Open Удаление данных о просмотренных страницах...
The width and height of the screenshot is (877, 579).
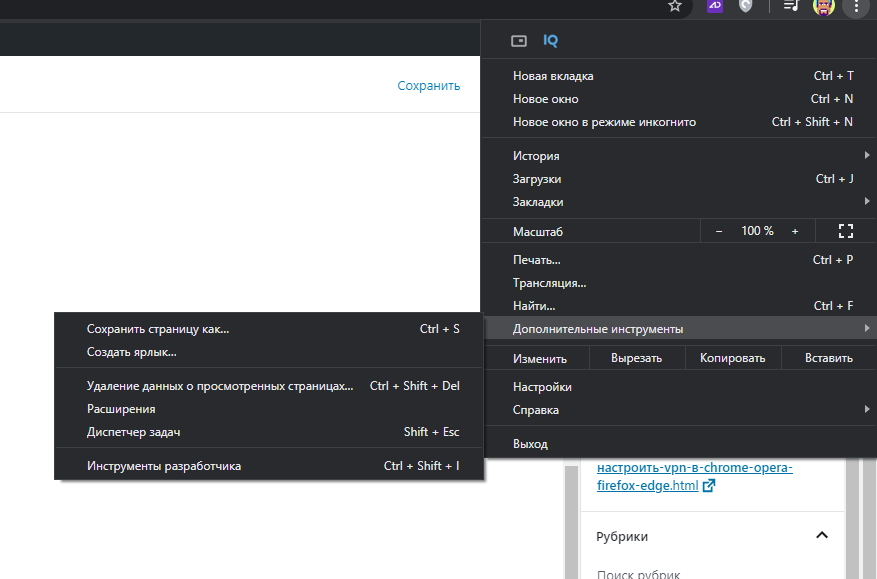(268, 386)
